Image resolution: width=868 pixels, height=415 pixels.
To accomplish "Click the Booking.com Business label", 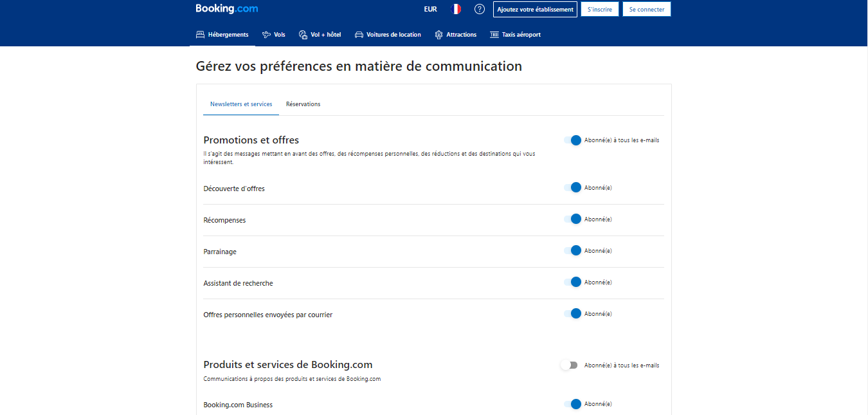I will click(238, 405).
